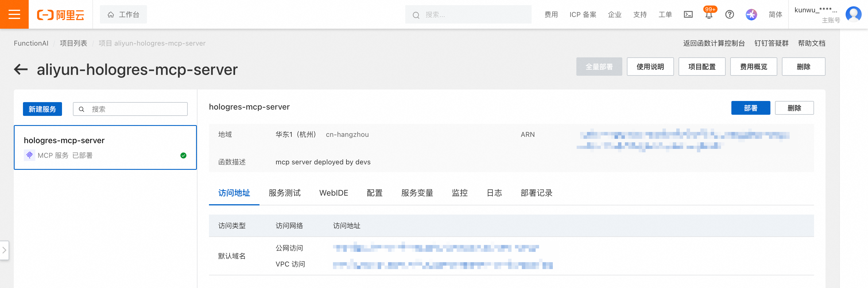Click the green deployed status check
This screenshot has width=868, height=288.
pos(183,155)
